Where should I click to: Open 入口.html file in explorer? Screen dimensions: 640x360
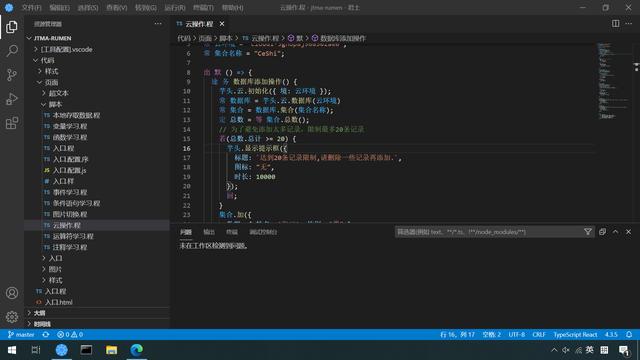tap(58, 302)
